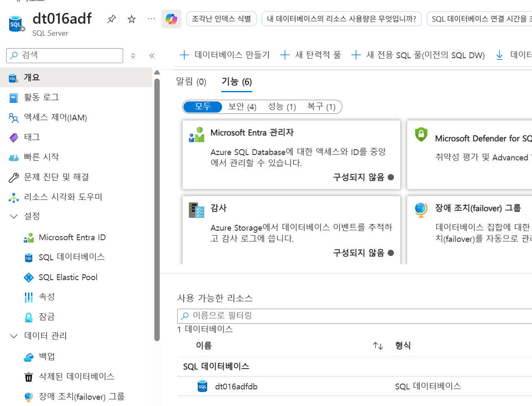The width and height of the screenshot is (532, 406).
Task: Select the 복구 (1) filter pill
Action: point(322,107)
